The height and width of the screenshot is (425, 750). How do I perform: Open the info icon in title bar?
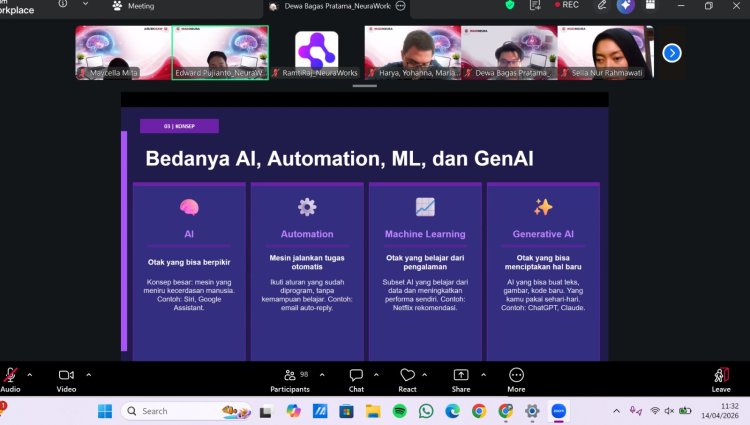point(63,4)
